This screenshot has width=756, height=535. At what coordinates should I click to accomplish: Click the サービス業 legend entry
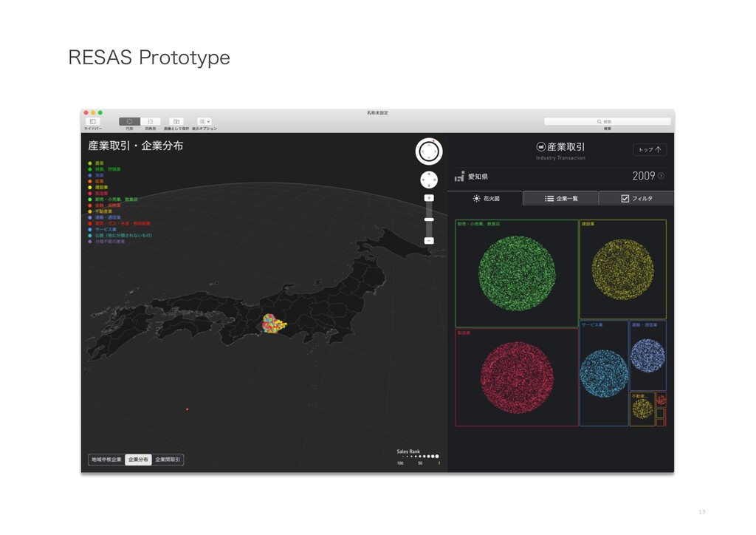102,229
